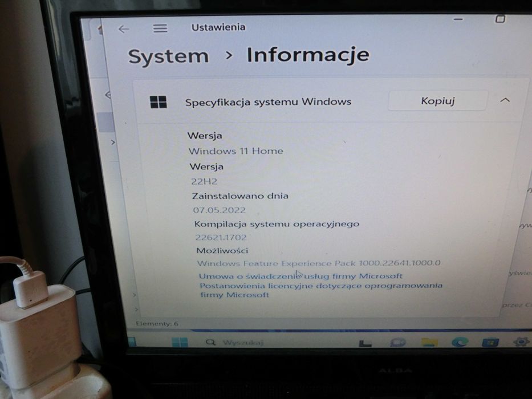
Task: Click the 'Specyfikacja systemu Windows' header text
Action: tap(268, 102)
